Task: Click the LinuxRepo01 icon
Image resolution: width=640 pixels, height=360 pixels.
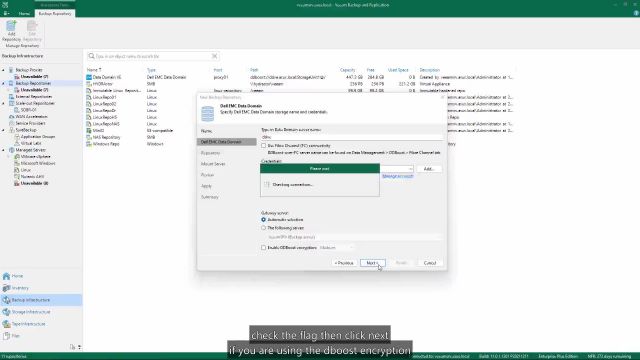Action: point(89,97)
